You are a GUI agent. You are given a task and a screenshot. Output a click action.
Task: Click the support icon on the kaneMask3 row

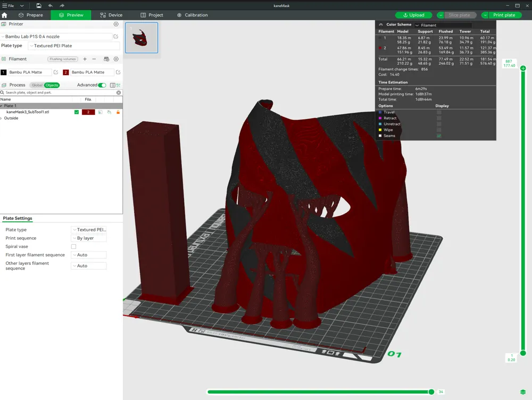(100, 112)
